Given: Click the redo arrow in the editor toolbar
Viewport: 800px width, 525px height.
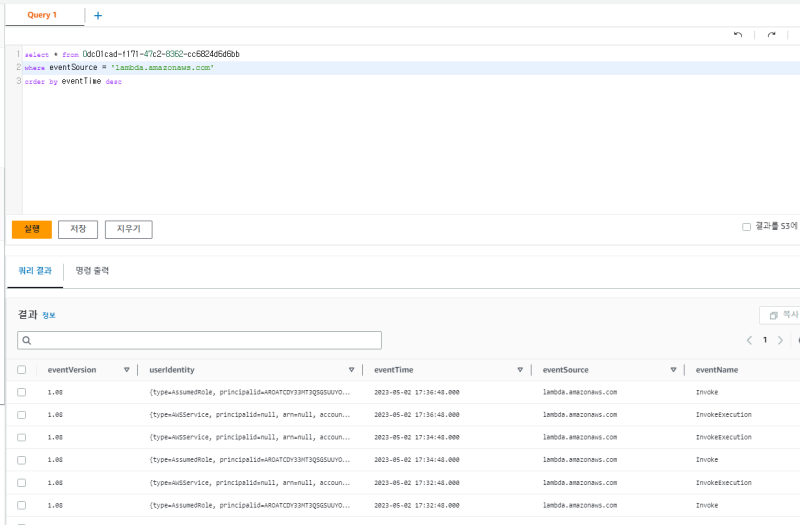Looking at the screenshot, I should pos(771,34).
